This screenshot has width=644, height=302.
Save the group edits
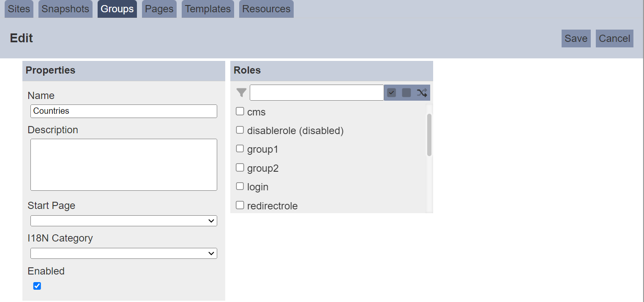click(x=576, y=38)
